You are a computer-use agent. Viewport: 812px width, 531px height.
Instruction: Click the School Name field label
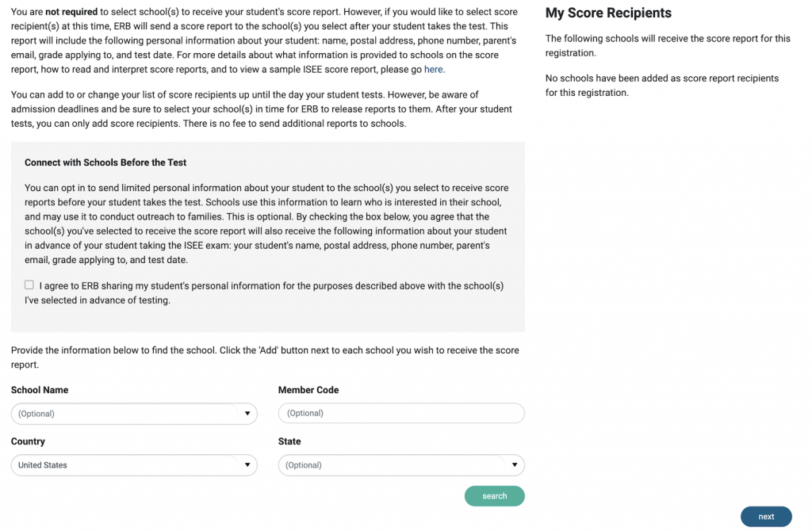pyautogui.click(x=40, y=390)
